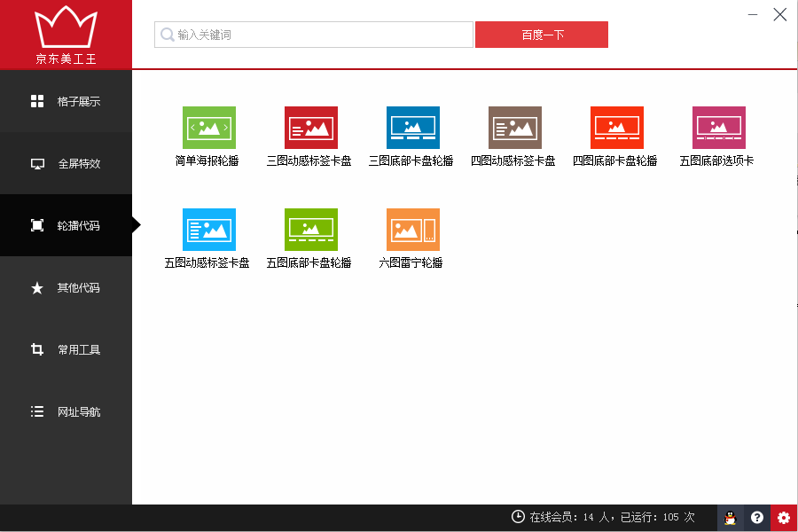
Task: Open the 常用工具 sidebar section
Action: click(x=66, y=349)
